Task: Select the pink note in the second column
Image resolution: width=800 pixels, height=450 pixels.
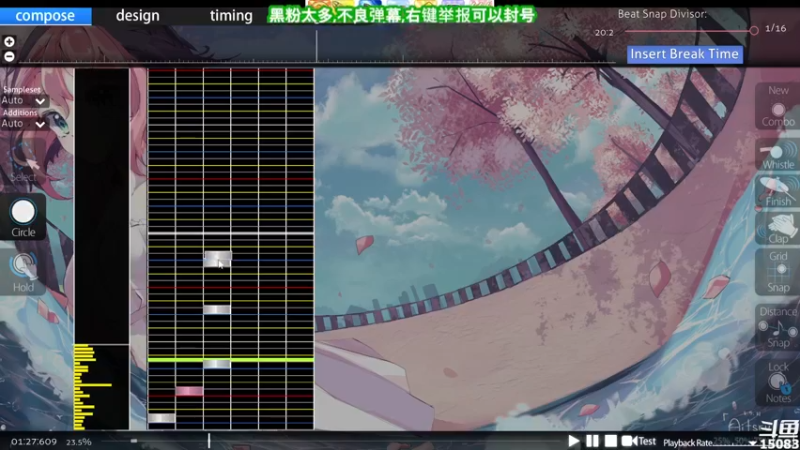Action: (x=189, y=391)
